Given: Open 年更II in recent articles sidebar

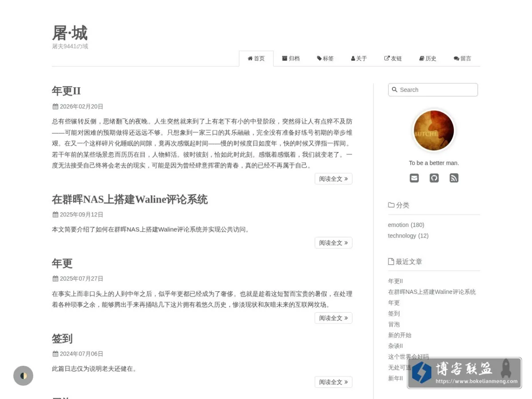Looking at the screenshot, I should pos(395,281).
